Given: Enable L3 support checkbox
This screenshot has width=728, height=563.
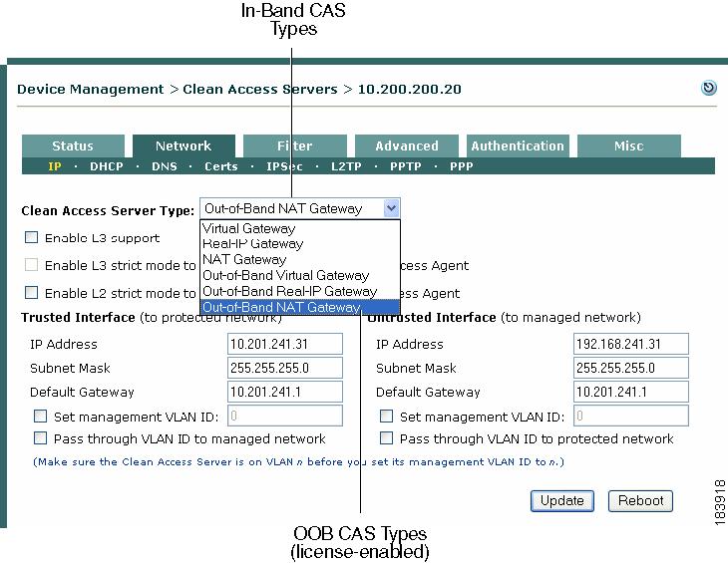Looking at the screenshot, I should pos(31,237).
